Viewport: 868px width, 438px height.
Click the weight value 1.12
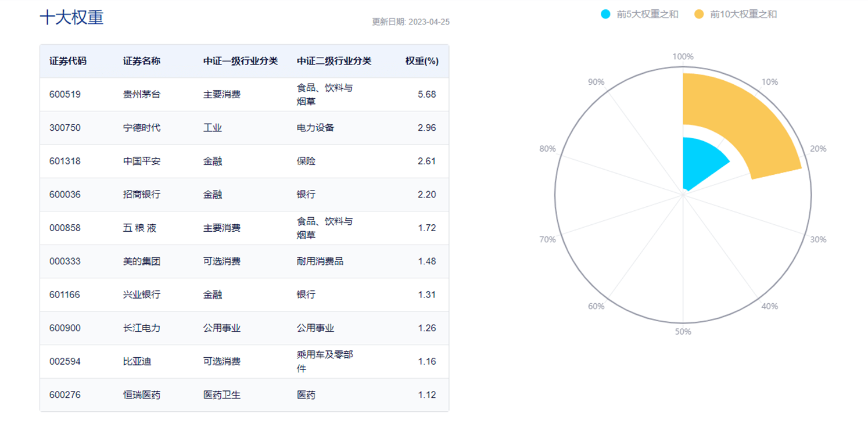pyautogui.click(x=426, y=395)
